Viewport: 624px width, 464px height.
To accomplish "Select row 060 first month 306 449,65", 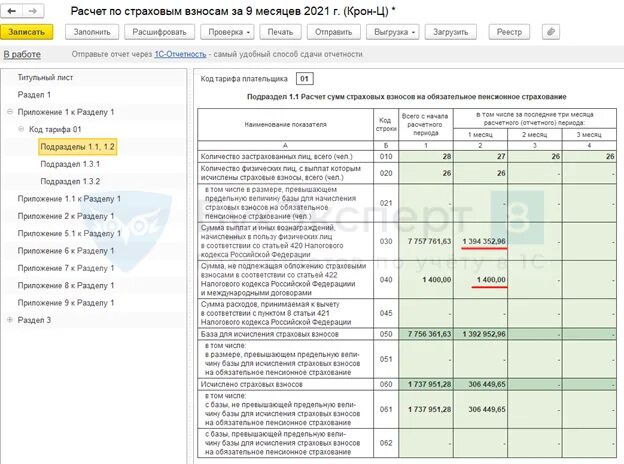I will pyautogui.click(x=480, y=384).
